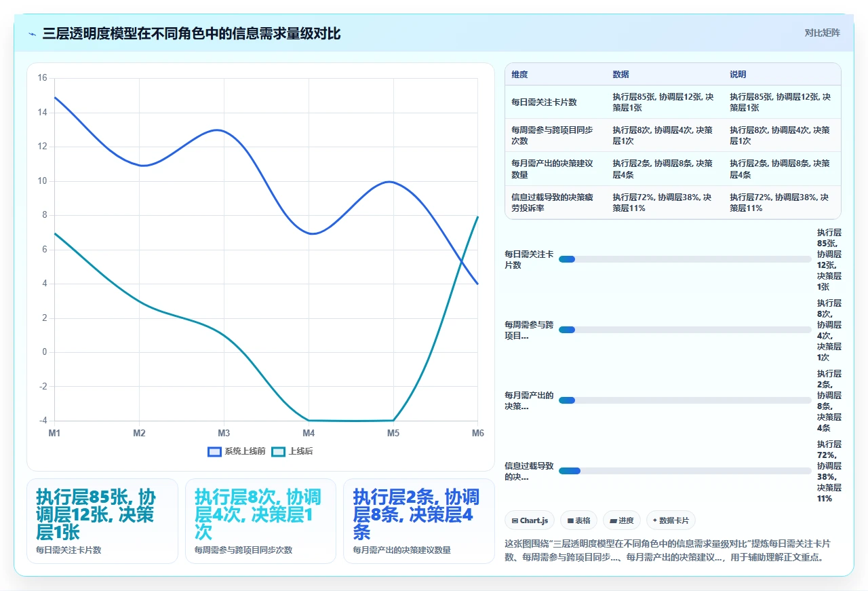868x591 pixels.
Task: Click the 每月需产出的决策... progress bar
Action: pos(685,400)
